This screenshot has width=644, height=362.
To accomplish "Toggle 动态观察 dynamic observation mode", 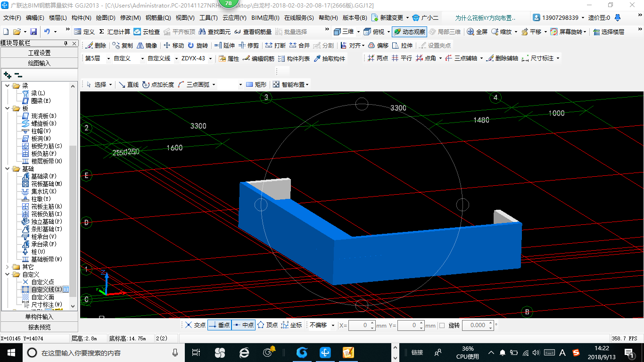I will (409, 32).
